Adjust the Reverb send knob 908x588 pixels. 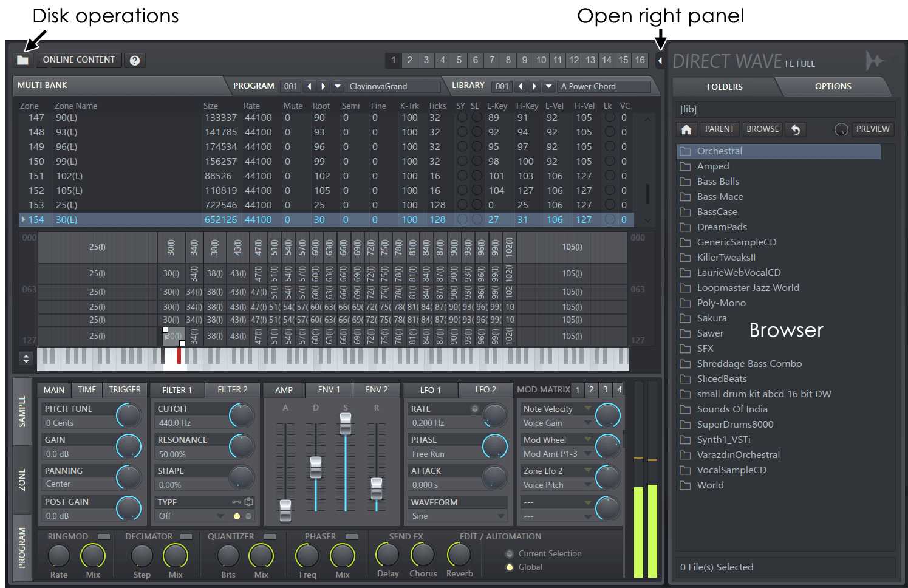coord(459,554)
